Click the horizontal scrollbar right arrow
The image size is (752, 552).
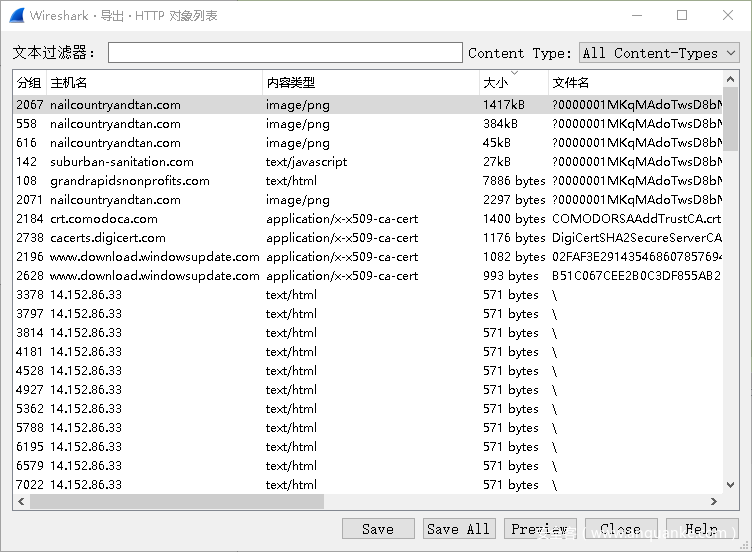point(714,502)
